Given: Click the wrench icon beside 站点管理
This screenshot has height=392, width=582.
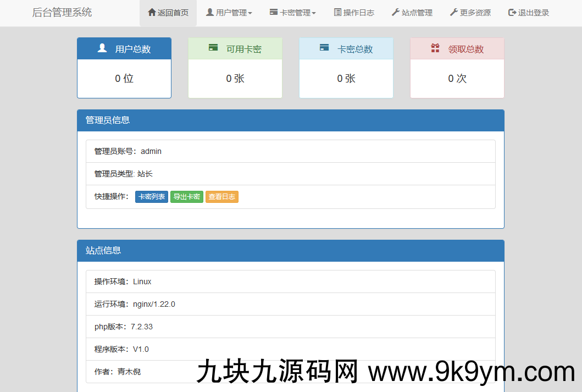Looking at the screenshot, I should point(395,13).
